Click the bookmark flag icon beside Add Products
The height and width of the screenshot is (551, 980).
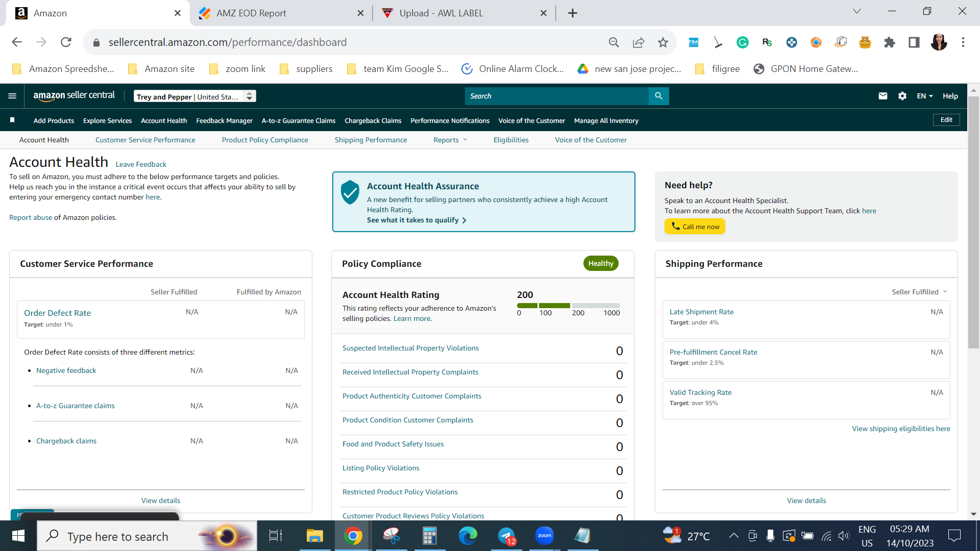12,120
